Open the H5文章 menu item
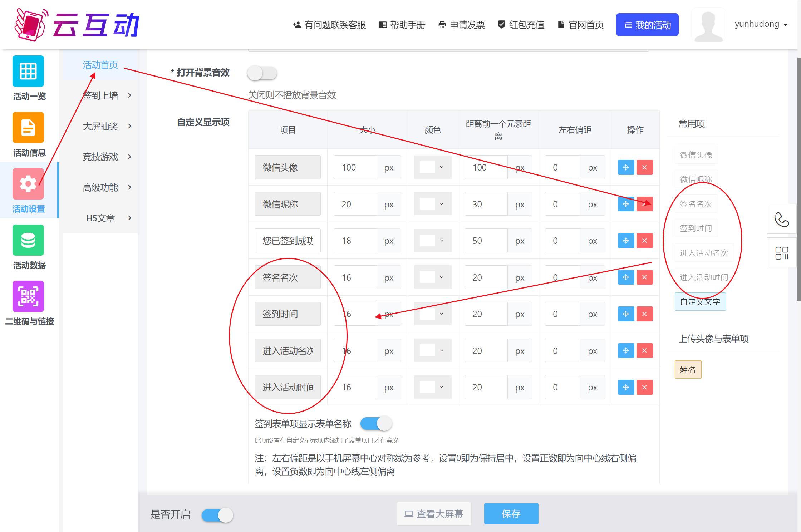The height and width of the screenshot is (532, 801). pyautogui.click(x=100, y=218)
